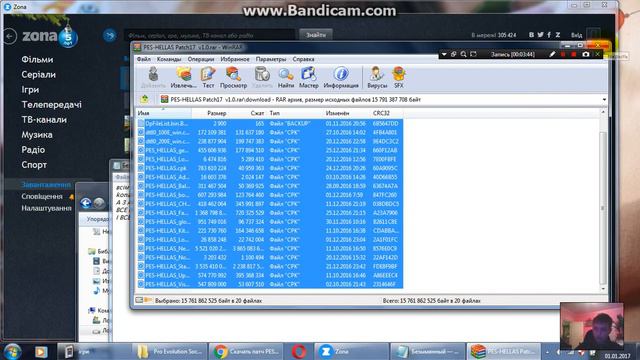The image size is (640, 360).
Task: Select the PES-HELLAS_ge... file row
Action: [x=270, y=150]
